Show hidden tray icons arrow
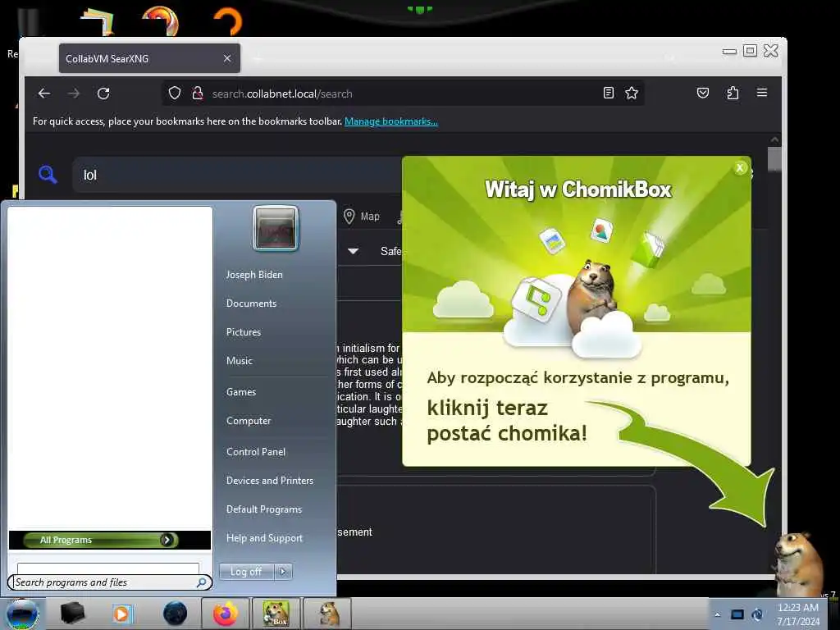 pyautogui.click(x=717, y=614)
